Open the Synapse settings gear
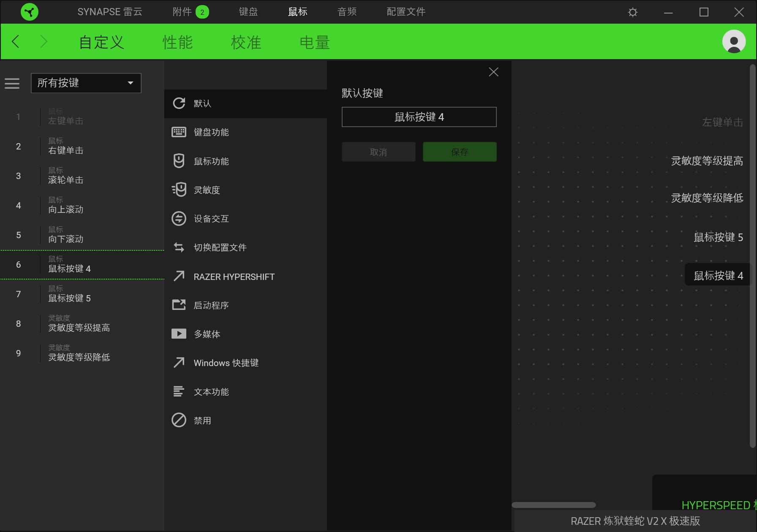This screenshot has height=532, width=757. [632, 12]
